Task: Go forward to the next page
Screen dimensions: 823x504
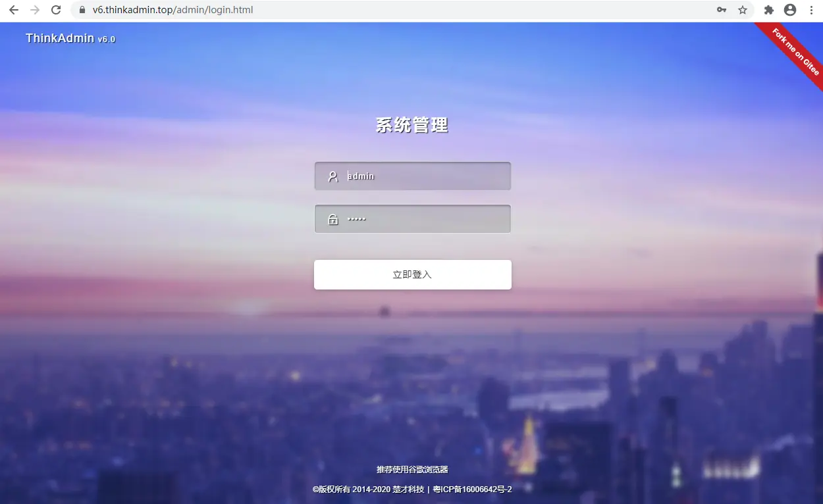Action: (x=35, y=10)
